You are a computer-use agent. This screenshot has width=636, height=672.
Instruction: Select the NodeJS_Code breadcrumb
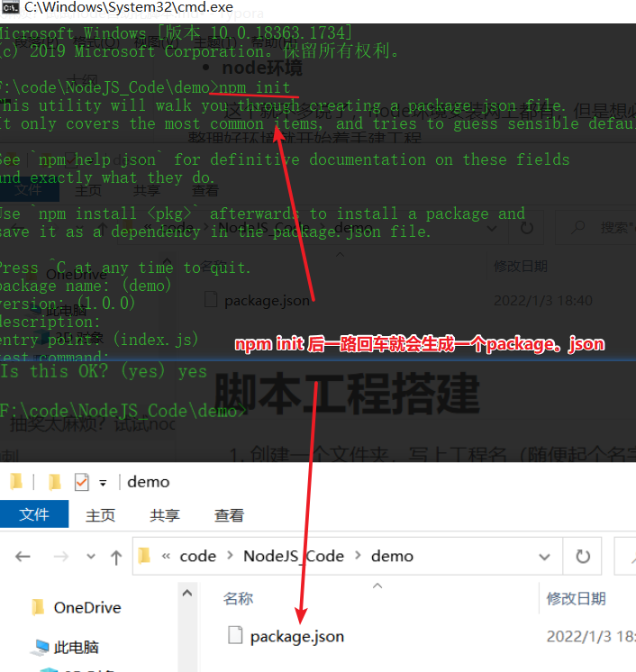point(294,557)
